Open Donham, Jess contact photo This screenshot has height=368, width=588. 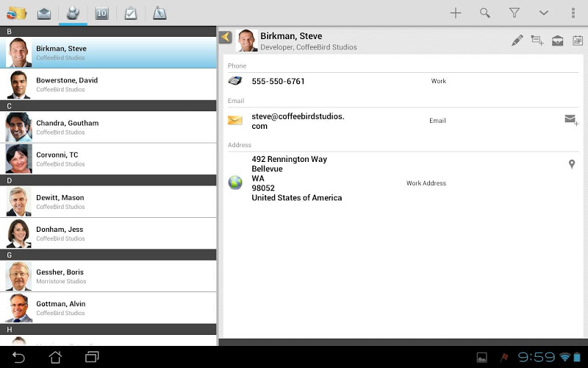[18, 233]
